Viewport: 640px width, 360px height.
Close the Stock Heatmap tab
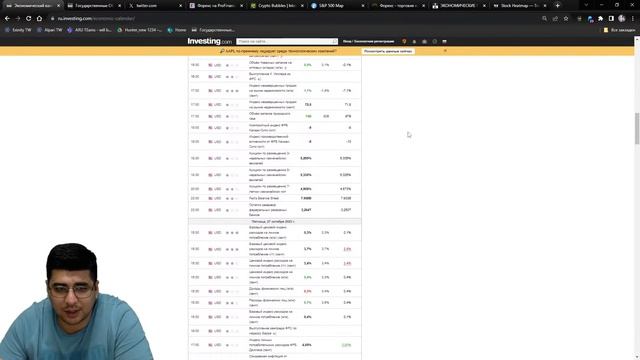tap(545, 6)
